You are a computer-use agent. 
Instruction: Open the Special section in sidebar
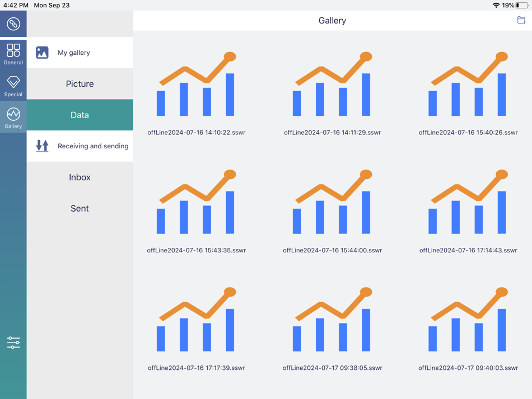[13, 86]
